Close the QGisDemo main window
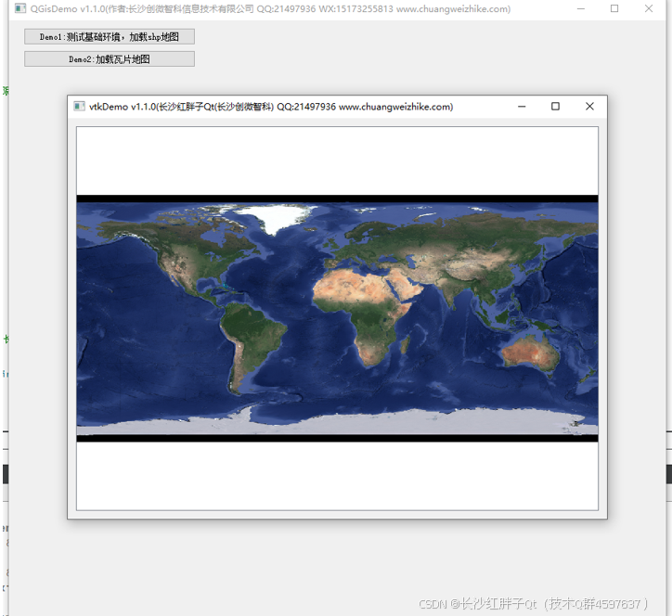Image resolution: width=672 pixels, height=616 pixels. 649,8
